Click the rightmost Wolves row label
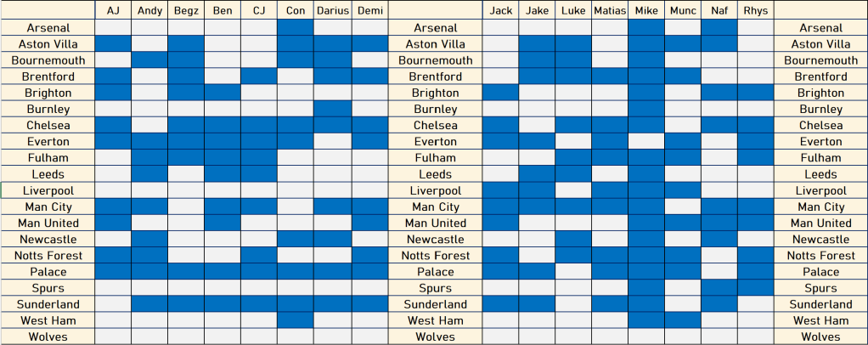868x345 pixels. point(820,337)
